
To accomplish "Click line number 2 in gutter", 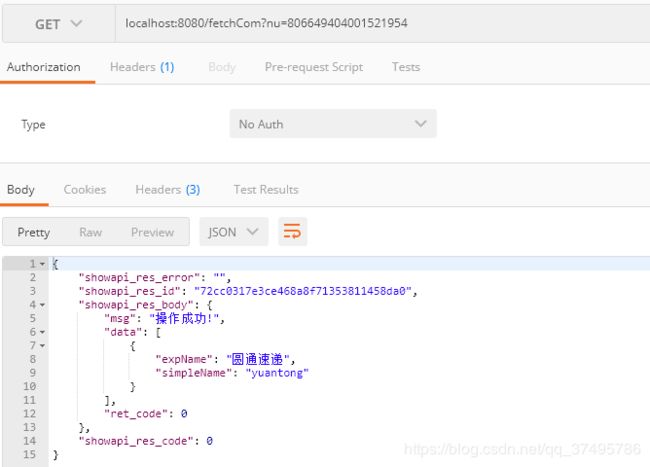I will [33, 278].
